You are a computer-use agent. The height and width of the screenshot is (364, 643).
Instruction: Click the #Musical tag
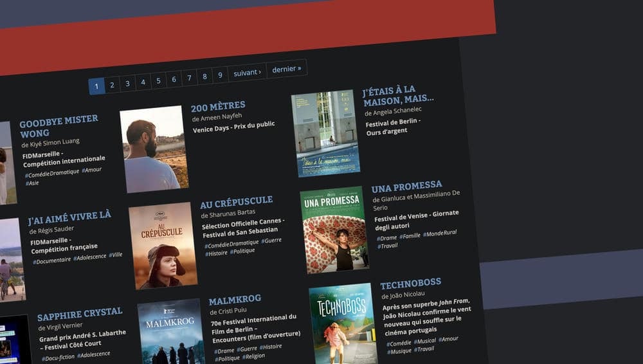[425, 341]
